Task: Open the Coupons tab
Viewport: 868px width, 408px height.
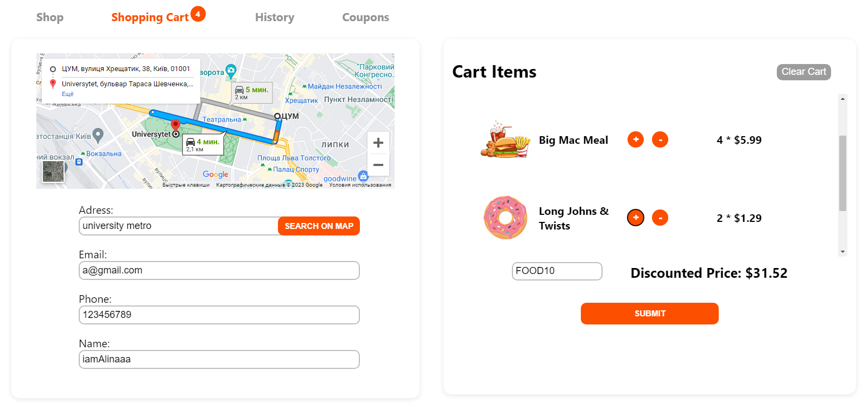Action: point(365,17)
